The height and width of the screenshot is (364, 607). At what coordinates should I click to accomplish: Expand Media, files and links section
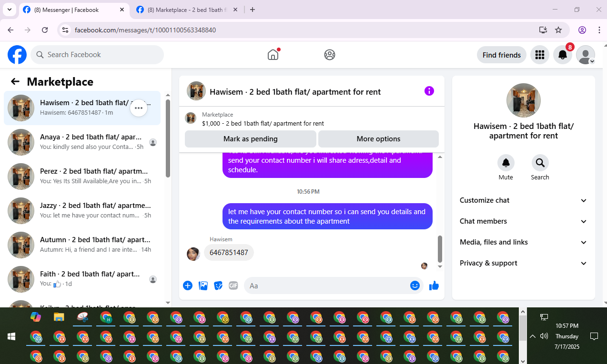coord(524,242)
